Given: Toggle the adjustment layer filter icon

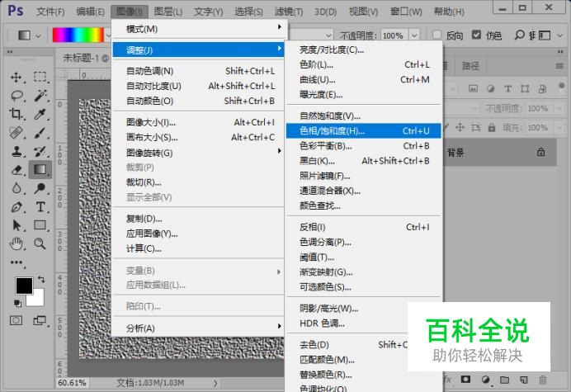Looking at the screenshot, I should tap(490, 88).
